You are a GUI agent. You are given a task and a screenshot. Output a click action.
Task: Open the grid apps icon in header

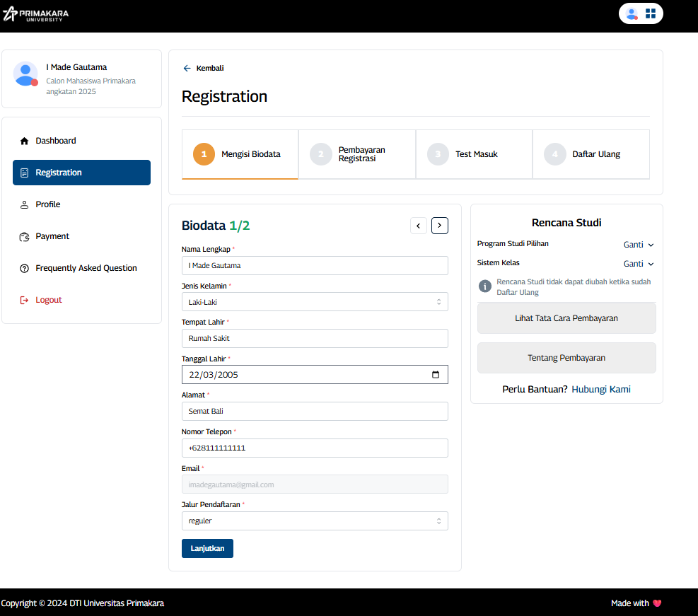(651, 13)
